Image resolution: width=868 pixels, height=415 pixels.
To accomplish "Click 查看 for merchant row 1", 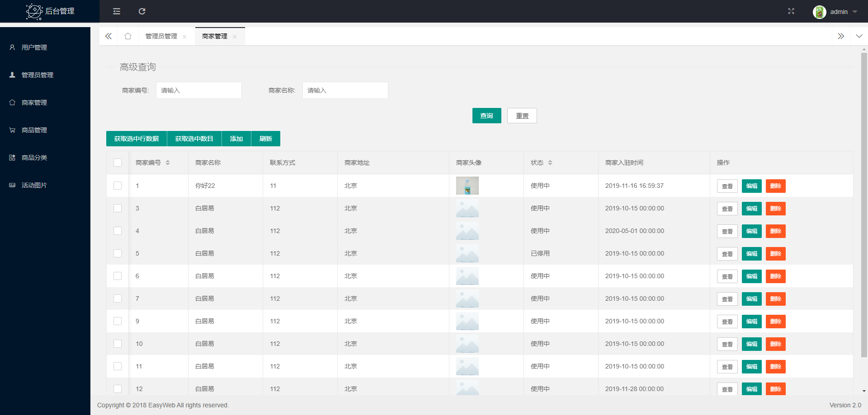I will tap(727, 186).
